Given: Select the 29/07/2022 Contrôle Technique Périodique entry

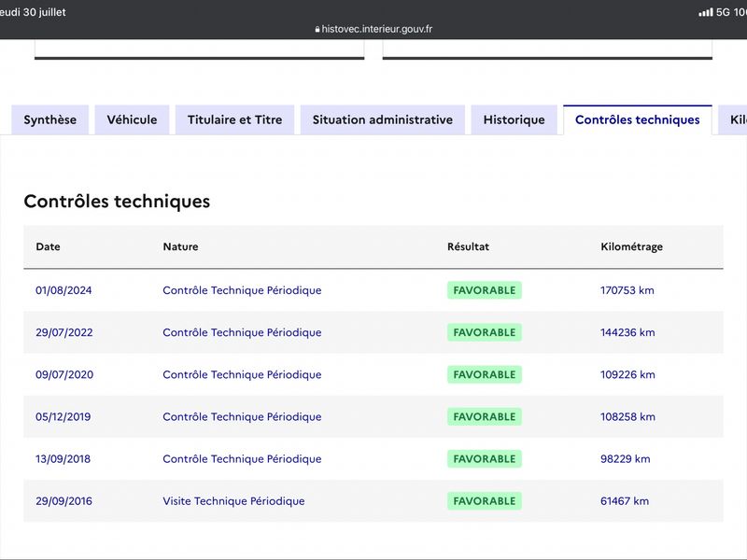Looking at the screenshot, I should click(242, 332).
